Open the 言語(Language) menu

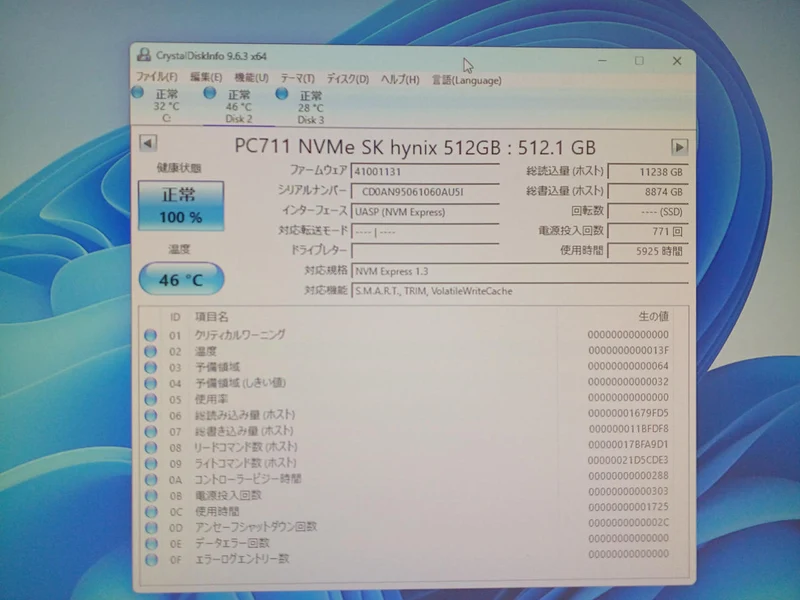click(467, 80)
